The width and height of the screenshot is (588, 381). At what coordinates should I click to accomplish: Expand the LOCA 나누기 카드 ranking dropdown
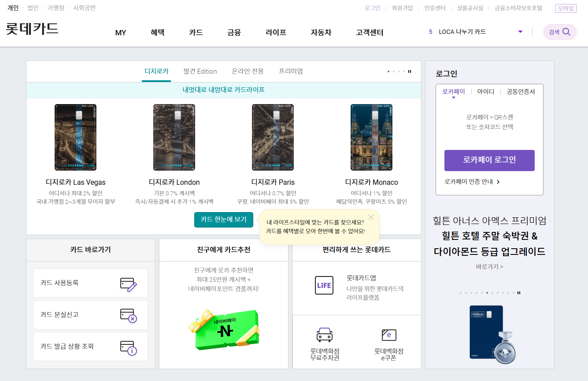click(x=520, y=32)
